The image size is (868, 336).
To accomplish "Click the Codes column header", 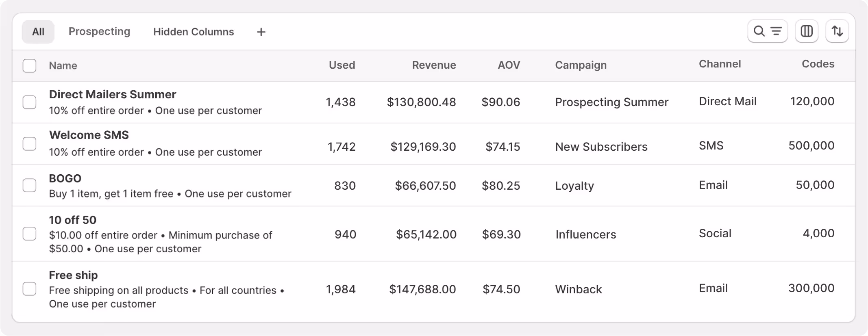I will point(818,64).
